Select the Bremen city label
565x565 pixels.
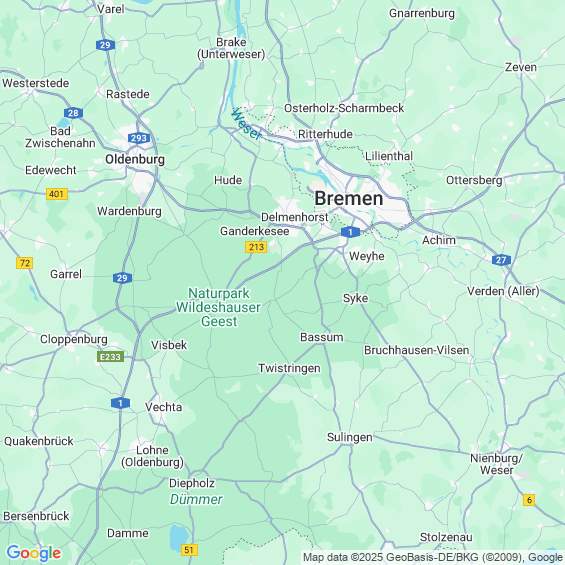349,199
